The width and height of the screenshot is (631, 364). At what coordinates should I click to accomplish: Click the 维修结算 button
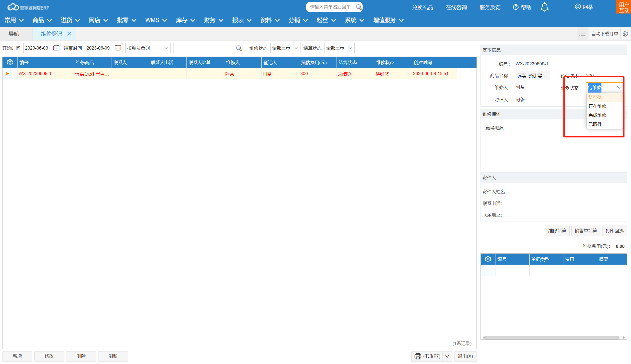(x=557, y=231)
